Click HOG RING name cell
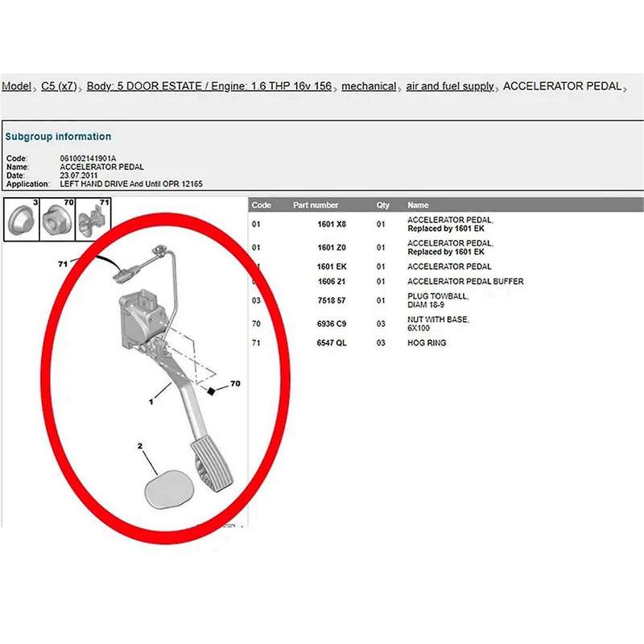Viewport: 644px width, 644px height. (427, 343)
